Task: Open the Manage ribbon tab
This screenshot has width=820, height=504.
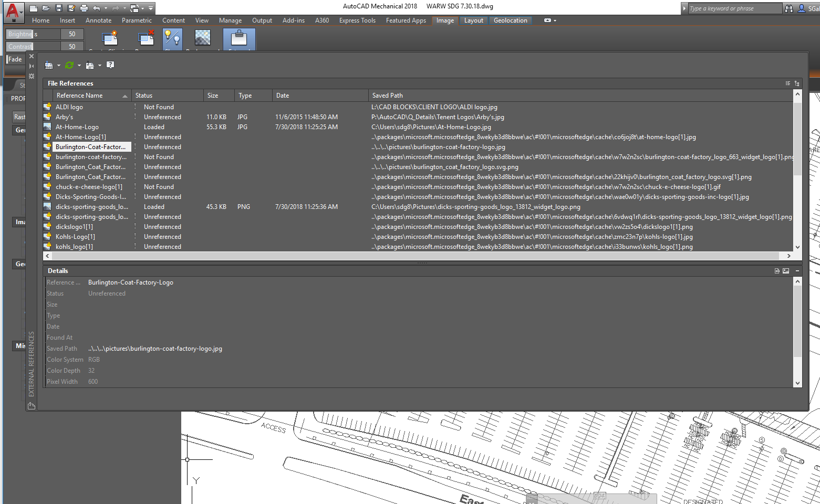Action: point(231,20)
